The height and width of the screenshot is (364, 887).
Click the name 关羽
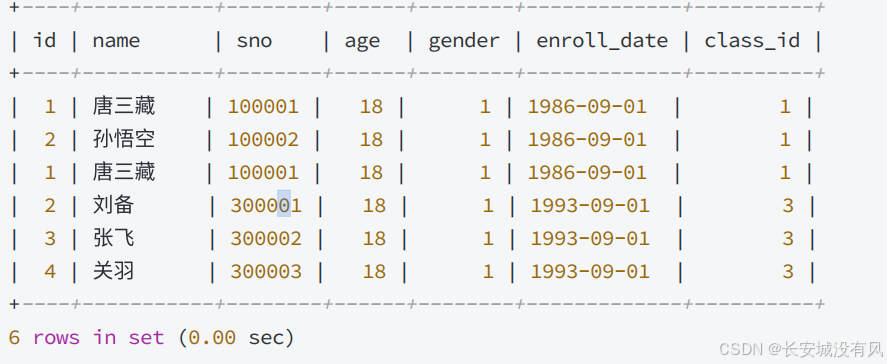click(x=113, y=271)
